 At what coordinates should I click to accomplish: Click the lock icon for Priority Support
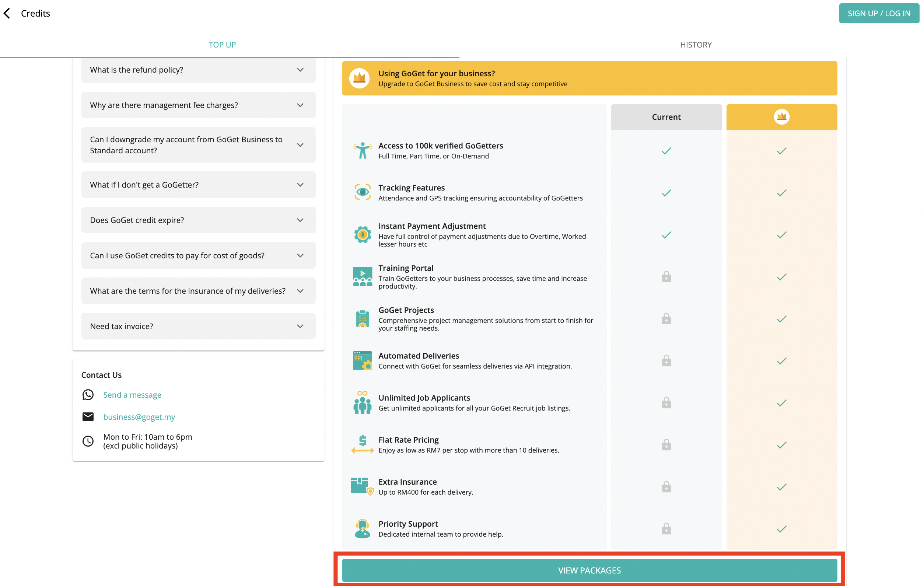[666, 529]
